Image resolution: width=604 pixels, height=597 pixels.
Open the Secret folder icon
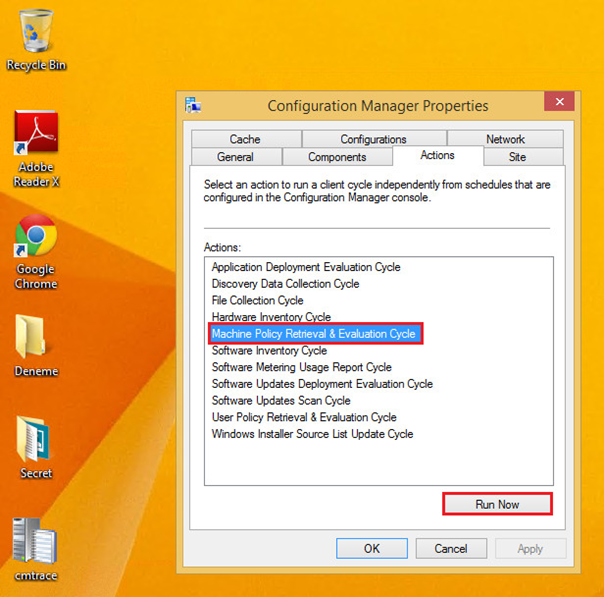[x=36, y=441]
